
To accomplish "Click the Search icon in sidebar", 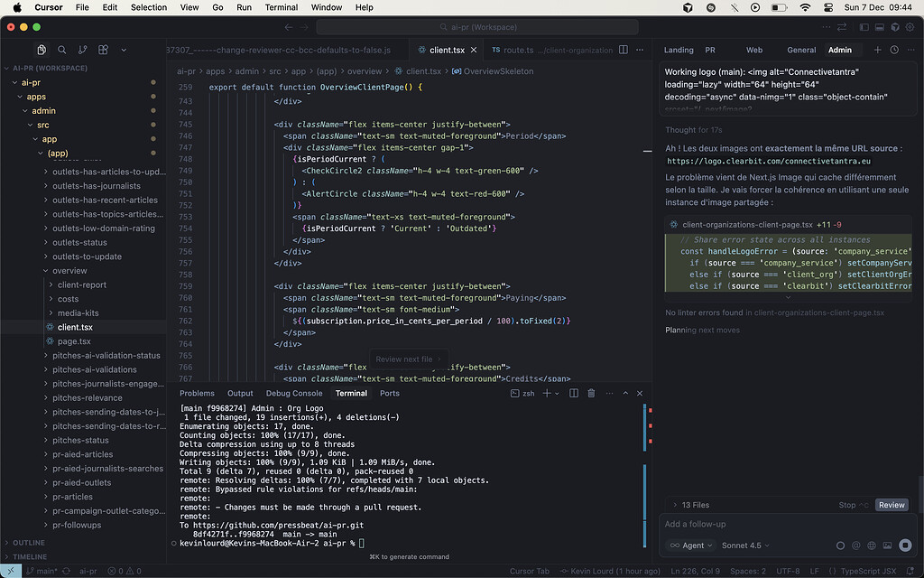I will 62,50.
